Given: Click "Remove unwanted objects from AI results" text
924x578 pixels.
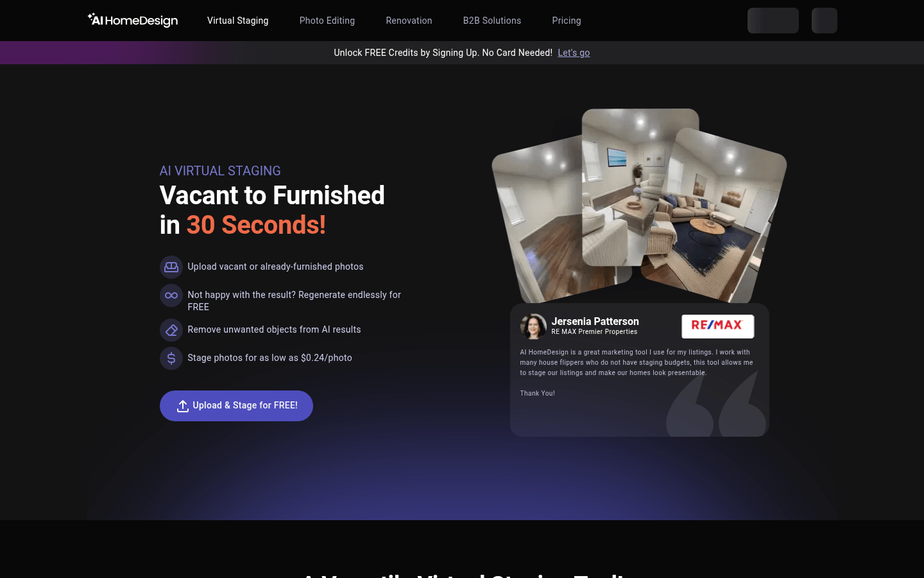Looking at the screenshot, I should (274, 329).
